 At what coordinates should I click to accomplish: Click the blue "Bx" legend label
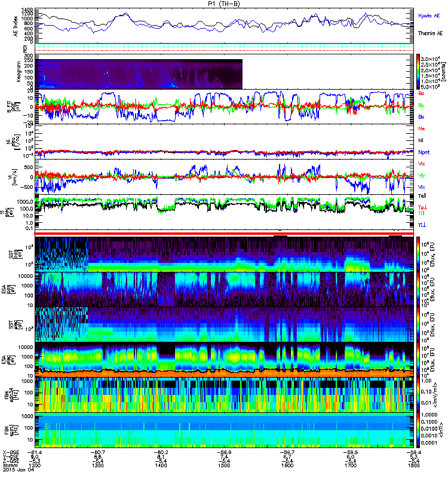(421, 117)
